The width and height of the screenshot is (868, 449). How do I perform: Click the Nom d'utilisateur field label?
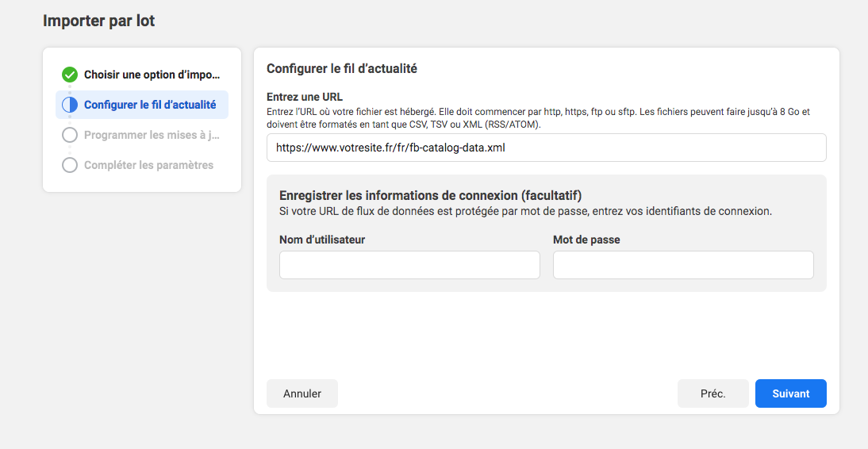(322, 240)
